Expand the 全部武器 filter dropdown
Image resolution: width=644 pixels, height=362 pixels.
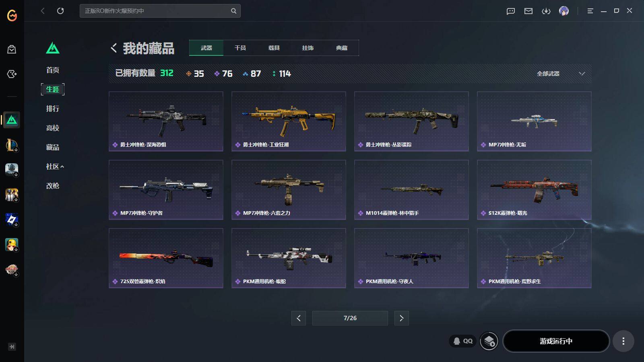561,74
